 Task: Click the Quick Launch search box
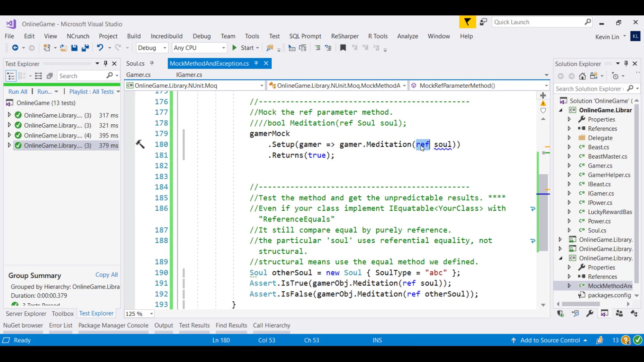pyautogui.click(x=537, y=22)
